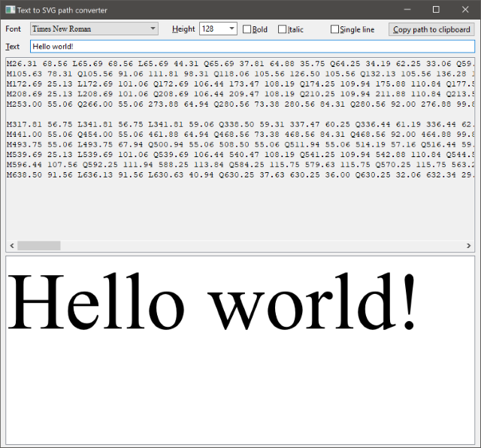Click path line starting with M253.00 55.06
The width and height of the screenshot is (481, 448).
(x=240, y=104)
